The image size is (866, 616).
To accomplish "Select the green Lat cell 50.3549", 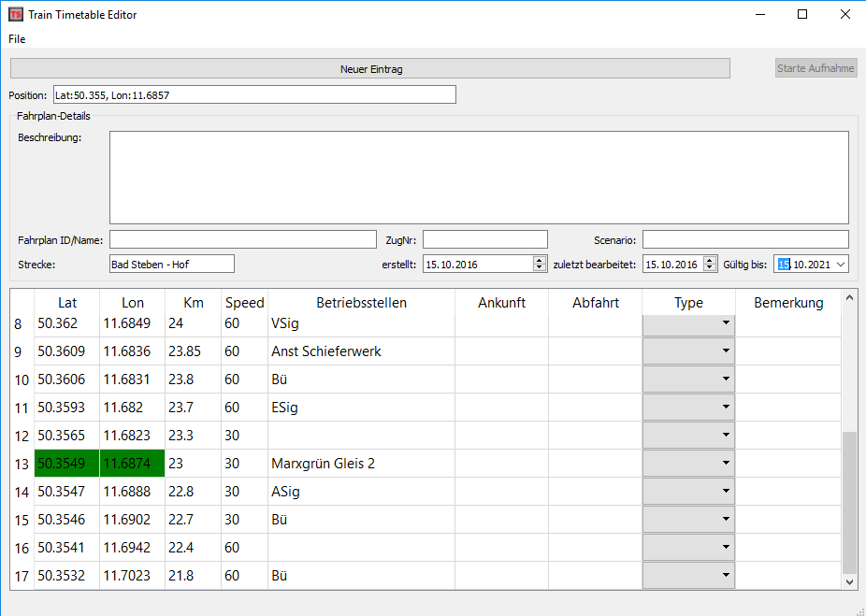I will tap(66, 464).
